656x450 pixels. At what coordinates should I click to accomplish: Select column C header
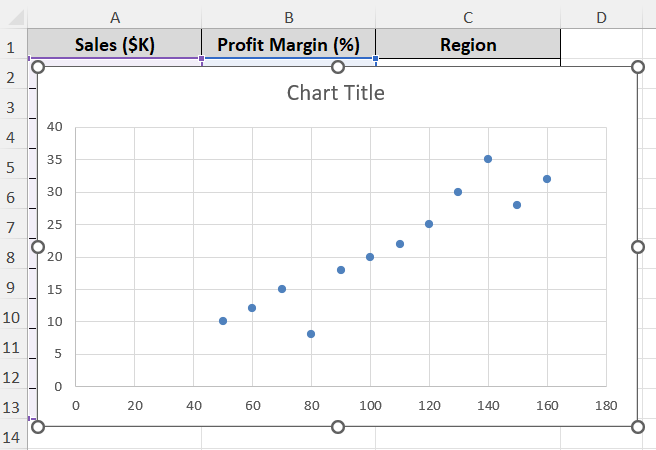coord(468,17)
